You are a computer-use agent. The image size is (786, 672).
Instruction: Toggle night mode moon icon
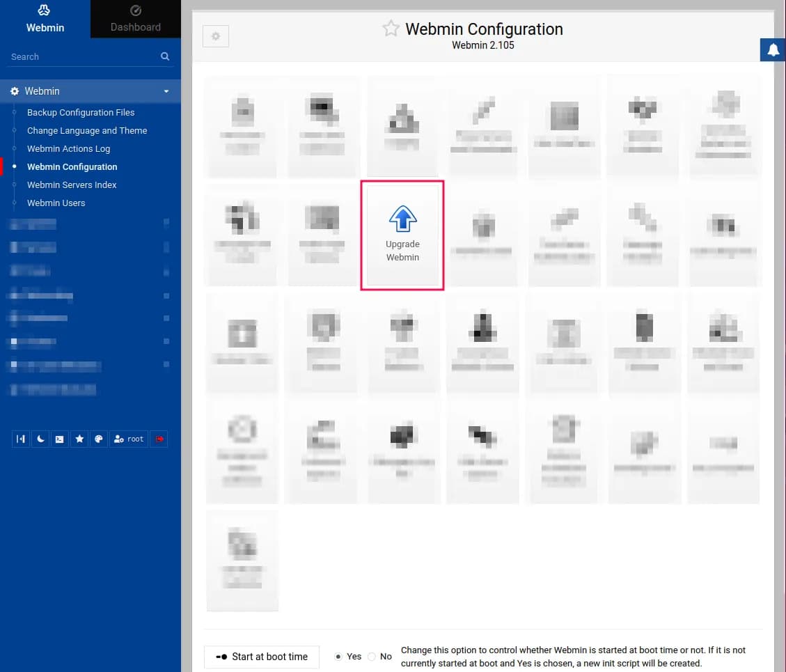point(40,439)
